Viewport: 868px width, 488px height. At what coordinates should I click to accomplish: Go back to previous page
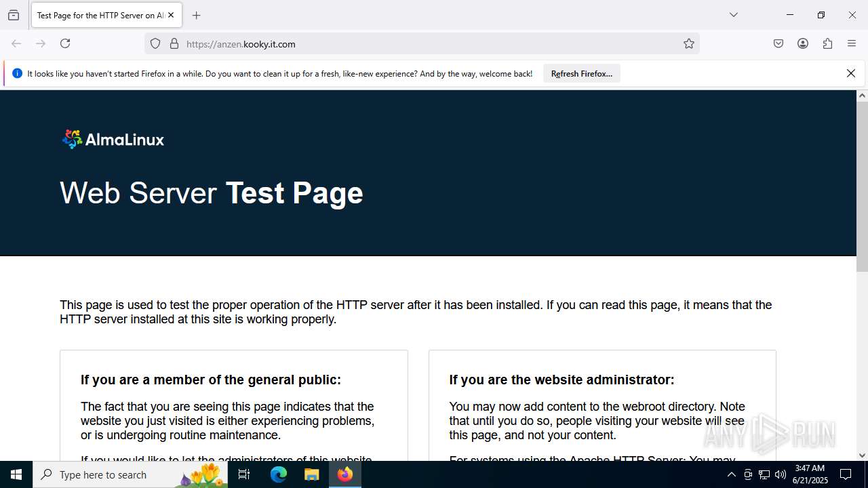16,43
